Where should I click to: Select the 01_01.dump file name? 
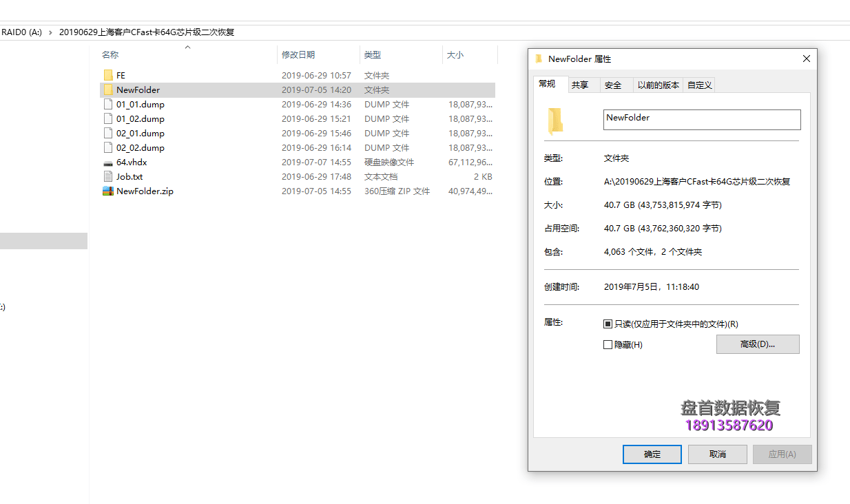pos(141,104)
